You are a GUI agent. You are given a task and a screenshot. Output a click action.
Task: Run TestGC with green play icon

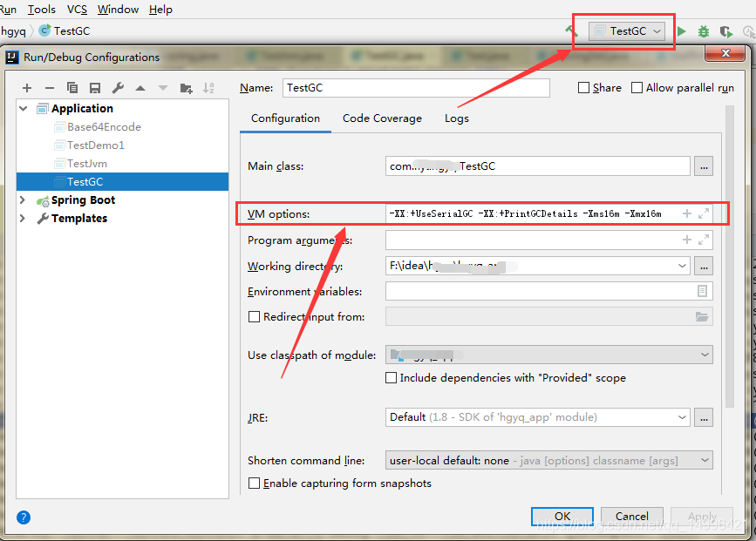click(682, 31)
